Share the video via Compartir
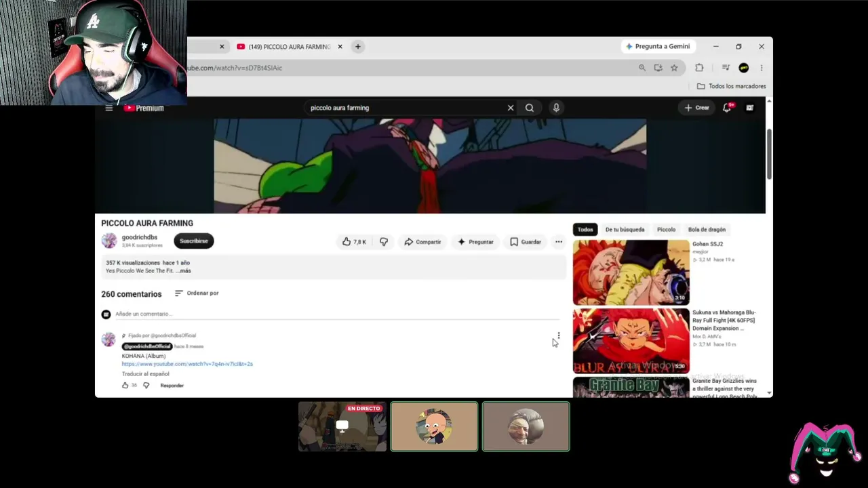The width and height of the screenshot is (868, 488). pyautogui.click(x=422, y=242)
